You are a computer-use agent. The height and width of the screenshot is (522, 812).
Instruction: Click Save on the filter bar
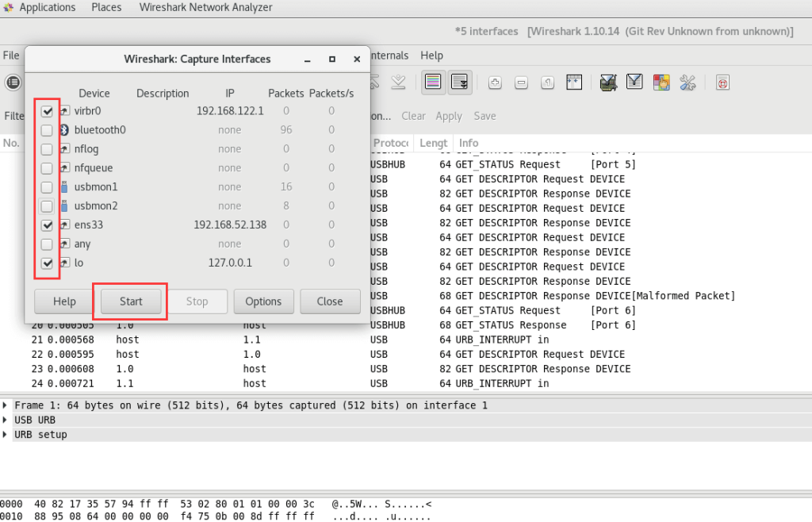(485, 116)
